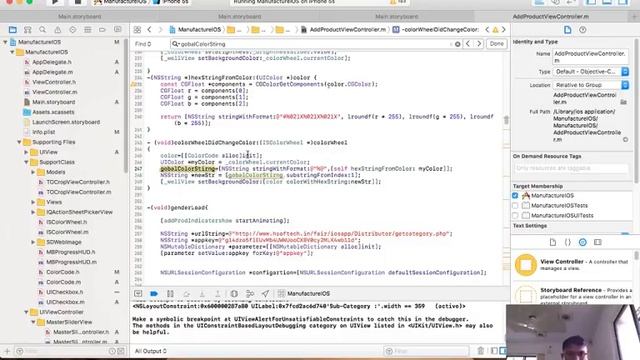Stop the running app
Screen dimensions: 640x360
(x=77, y=2)
